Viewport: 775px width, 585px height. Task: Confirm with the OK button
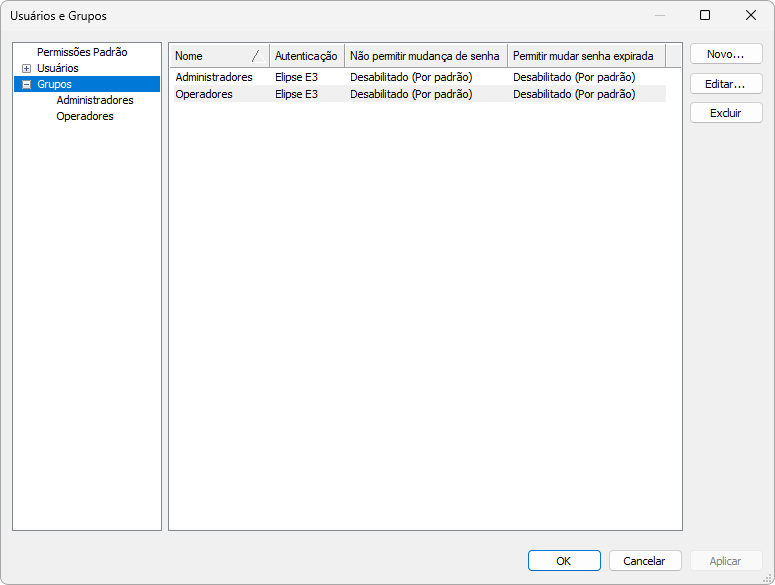click(x=564, y=561)
